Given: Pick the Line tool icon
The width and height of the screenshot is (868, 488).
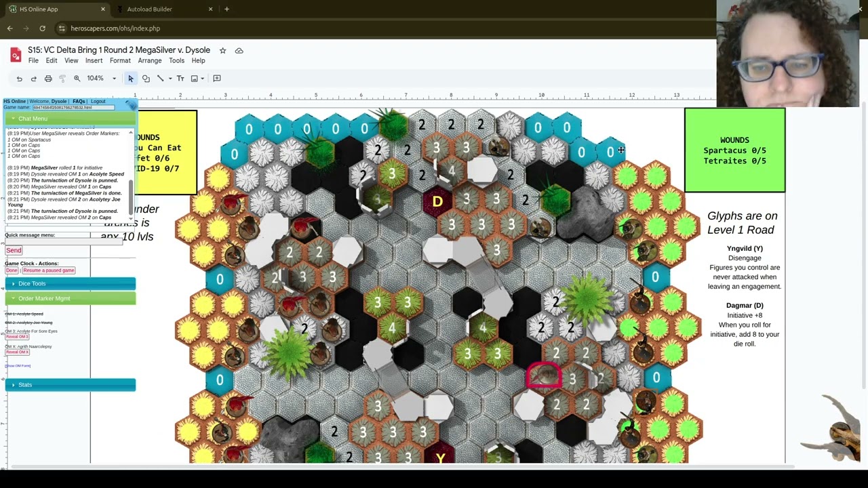Looking at the screenshot, I should coord(160,79).
